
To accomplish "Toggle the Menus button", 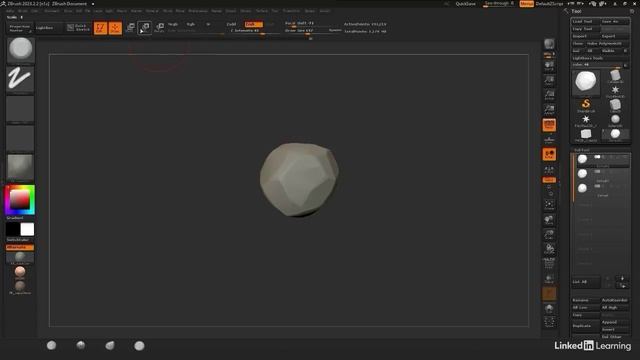I will click(x=526, y=4).
